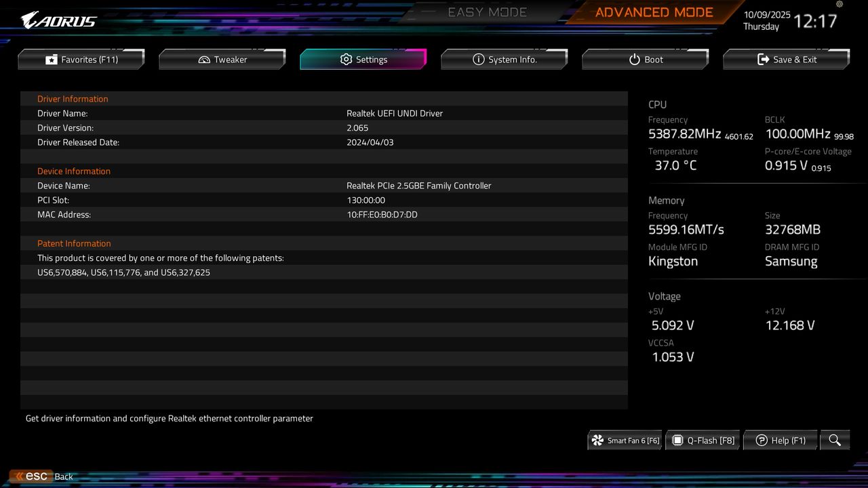Click the Settings gear tab icon
Image resolution: width=868 pixels, height=488 pixels.
[347, 59]
